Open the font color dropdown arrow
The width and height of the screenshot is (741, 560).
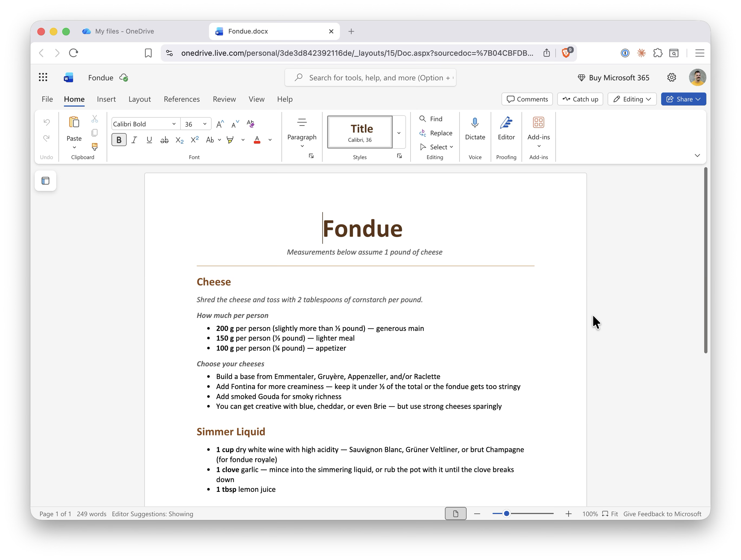270,140
